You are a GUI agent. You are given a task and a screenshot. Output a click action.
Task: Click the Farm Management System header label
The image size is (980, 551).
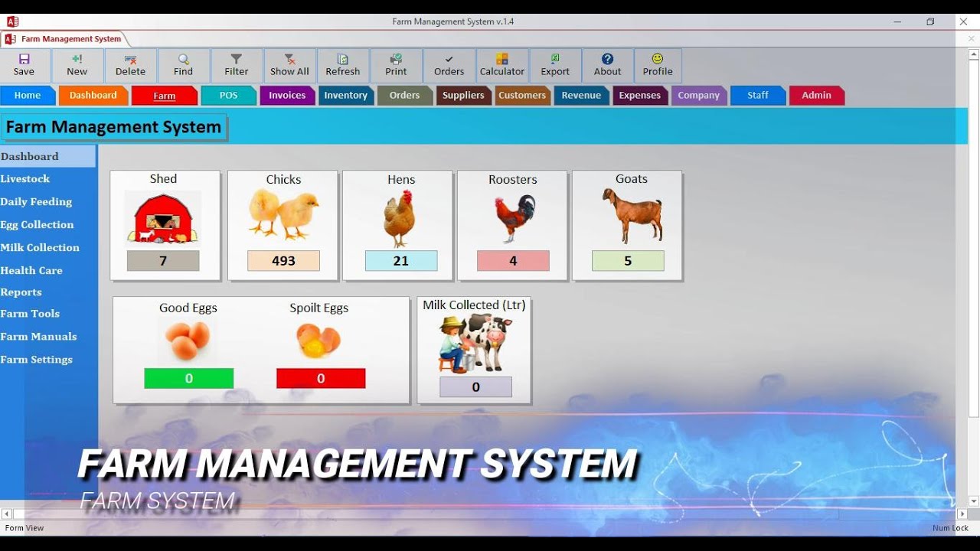[113, 127]
